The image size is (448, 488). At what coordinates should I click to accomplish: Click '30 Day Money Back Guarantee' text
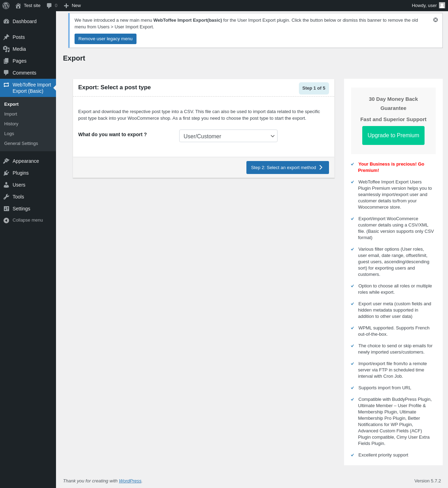pos(393,104)
